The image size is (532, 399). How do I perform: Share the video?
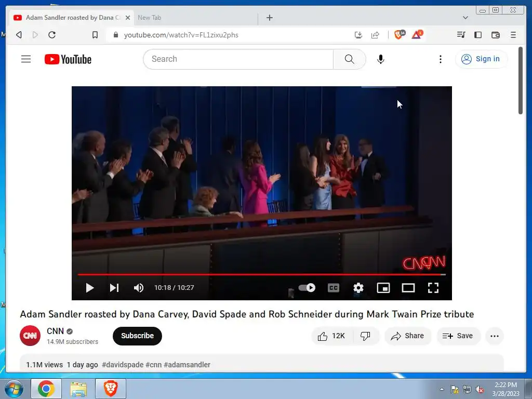(x=407, y=336)
